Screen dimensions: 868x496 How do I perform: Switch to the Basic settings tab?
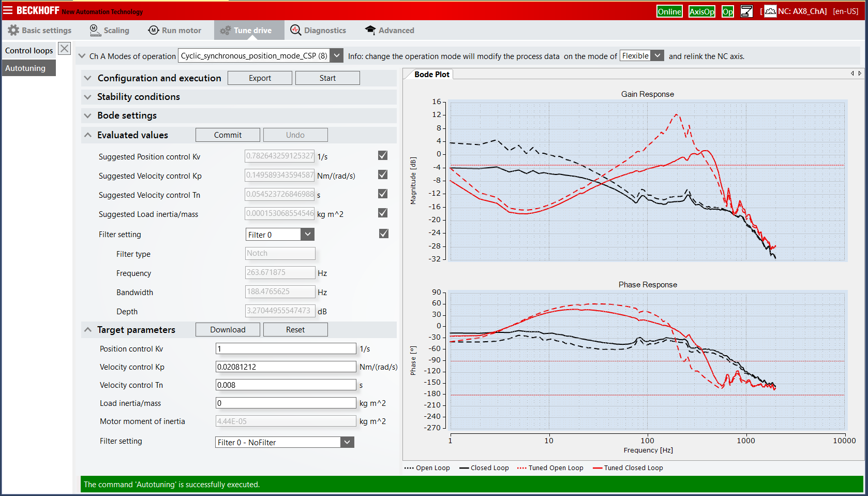40,30
